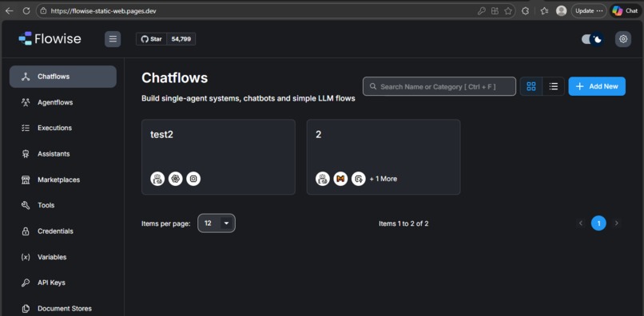Click the password key icon in address bar
644x316 pixels.
481,11
